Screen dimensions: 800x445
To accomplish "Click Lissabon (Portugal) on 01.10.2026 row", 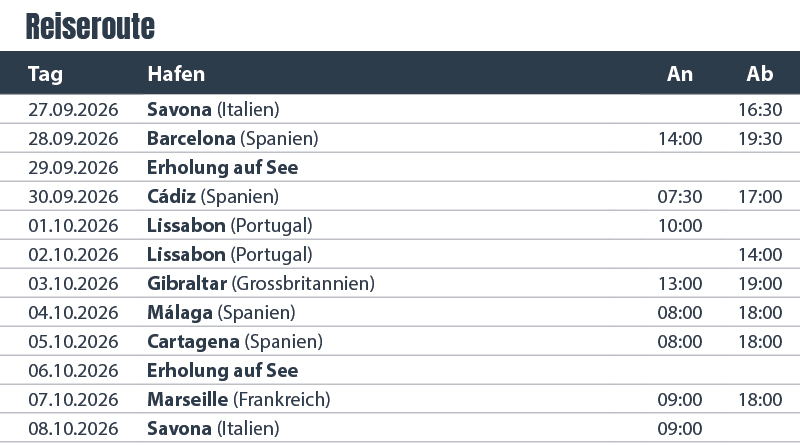I will pyautogui.click(x=229, y=225).
